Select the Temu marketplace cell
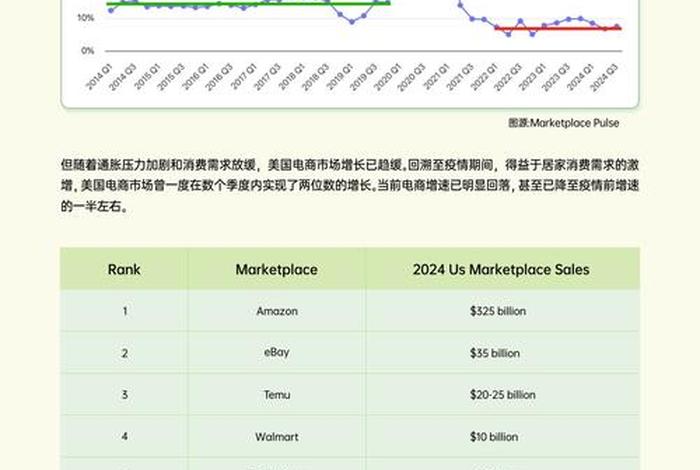Image resolution: width=700 pixels, height=470 pixels. pos(277,395)
